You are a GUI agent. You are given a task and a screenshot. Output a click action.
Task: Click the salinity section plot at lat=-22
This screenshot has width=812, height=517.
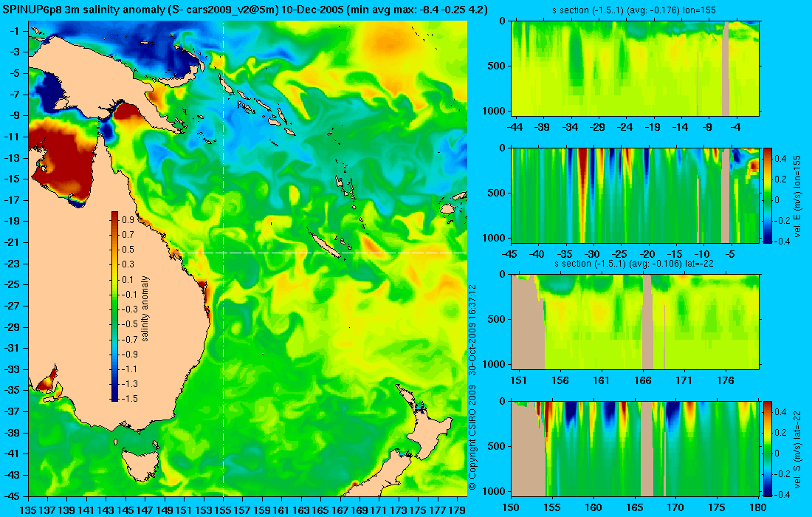point(636,322)
